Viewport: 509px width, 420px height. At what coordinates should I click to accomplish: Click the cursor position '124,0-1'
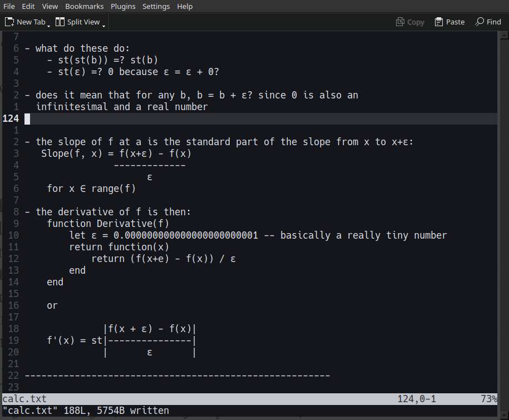[x=417, y=399]
